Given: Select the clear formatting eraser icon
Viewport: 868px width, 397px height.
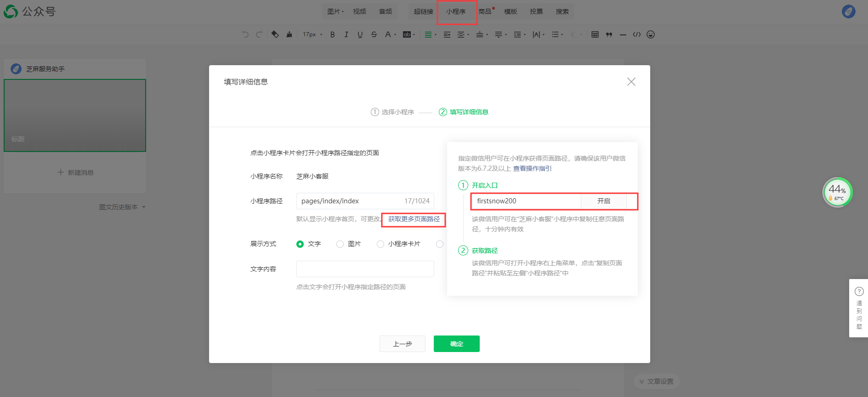Looking at the screenshot, I should pos(275,34).
